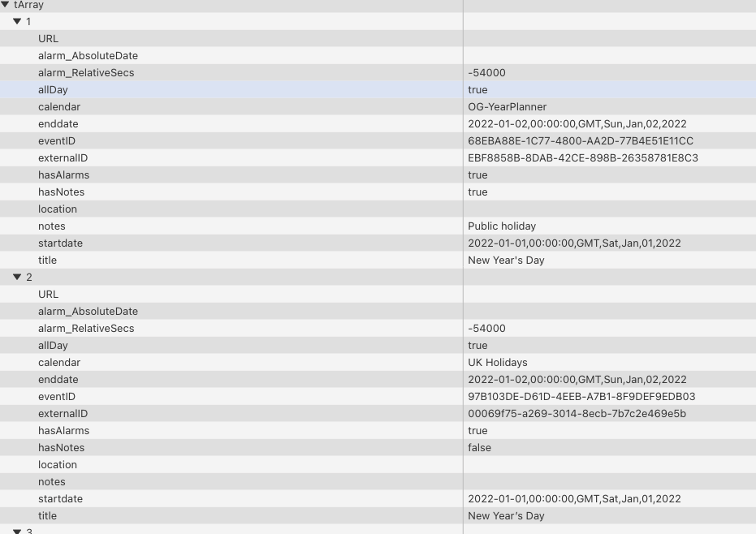Click the title key under item 2
Viewport: 756px width, 534px height.
[x=47, y=516]
